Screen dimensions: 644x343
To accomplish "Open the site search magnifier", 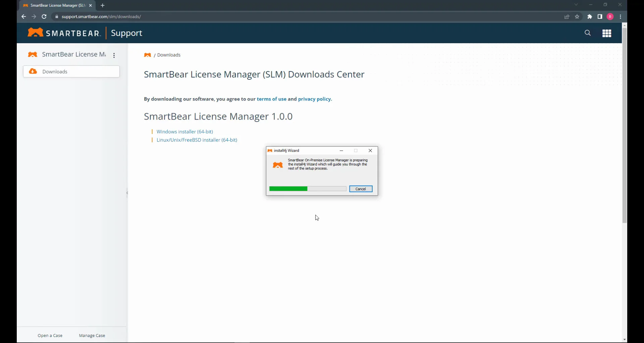I will pos(588,33).
